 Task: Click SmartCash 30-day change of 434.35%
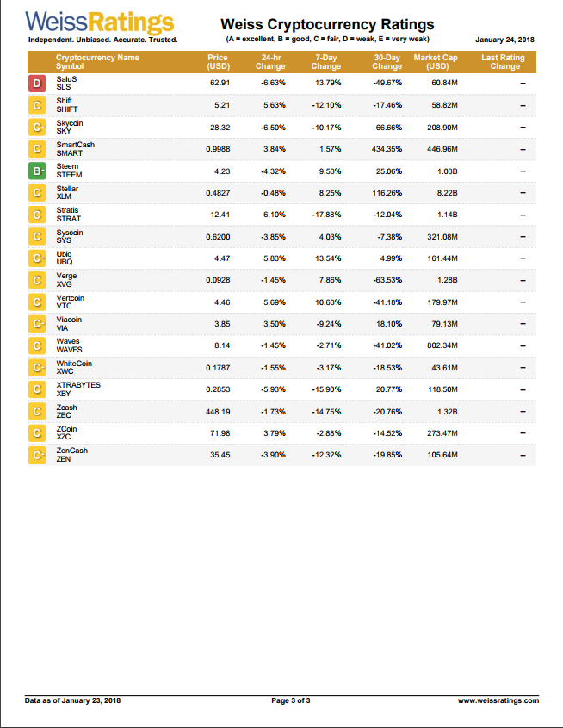(x=387, y=150)
